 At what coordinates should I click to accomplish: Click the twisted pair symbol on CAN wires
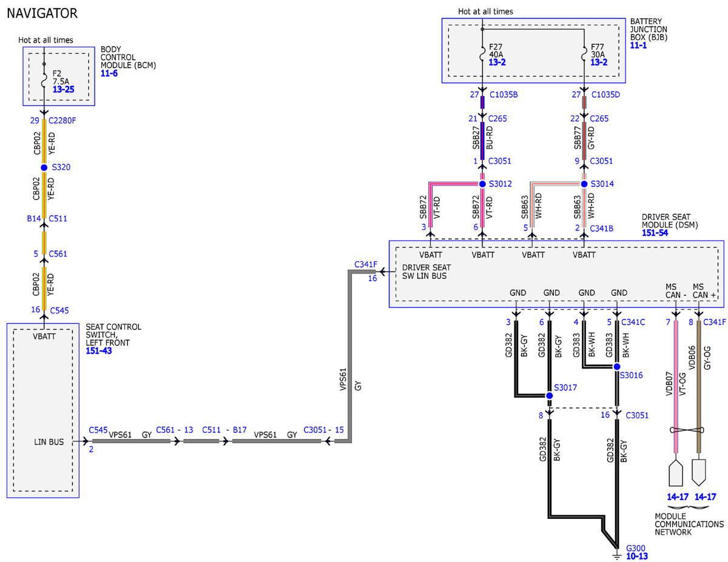pyautogui.click(x=687, y=430)
